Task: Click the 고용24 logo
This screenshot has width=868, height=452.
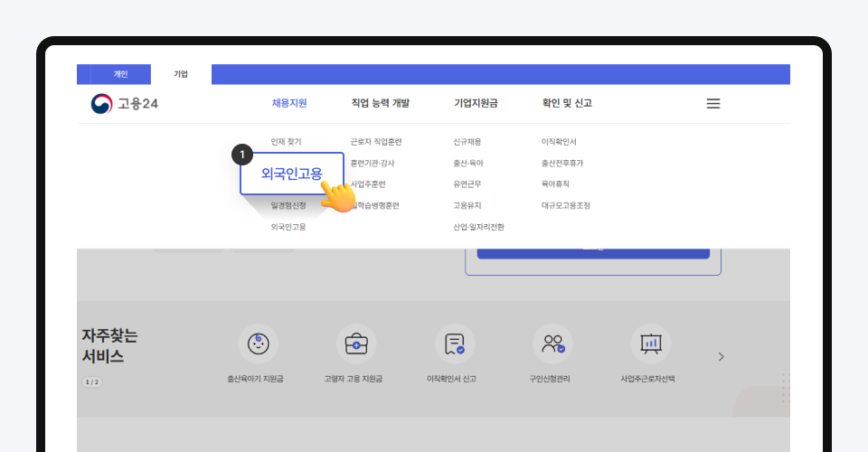Action: 126,104
